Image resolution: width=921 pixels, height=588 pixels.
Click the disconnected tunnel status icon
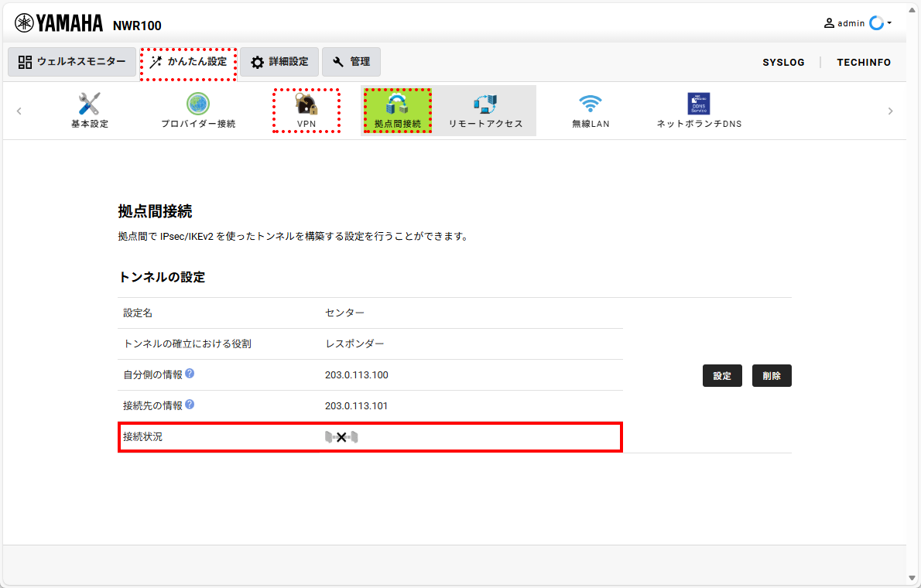(x=341, y=437)
